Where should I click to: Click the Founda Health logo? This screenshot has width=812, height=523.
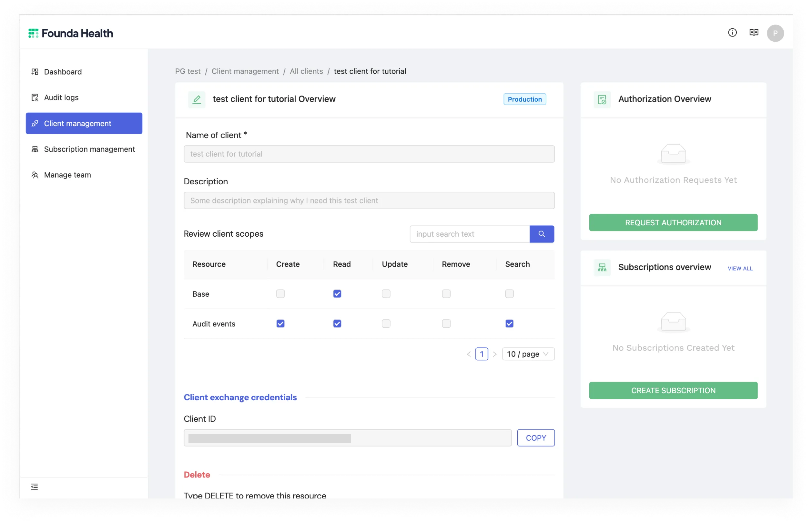70,33
